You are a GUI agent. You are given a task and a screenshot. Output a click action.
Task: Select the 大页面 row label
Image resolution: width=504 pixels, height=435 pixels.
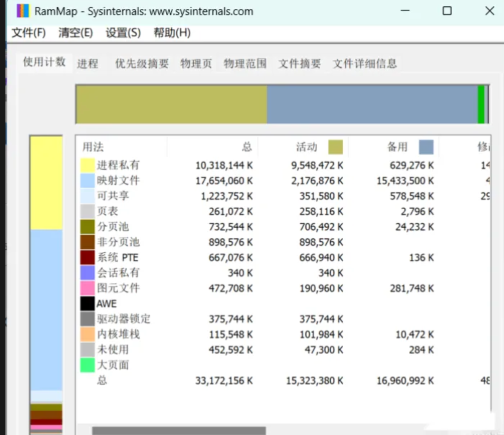click(113, 365)
